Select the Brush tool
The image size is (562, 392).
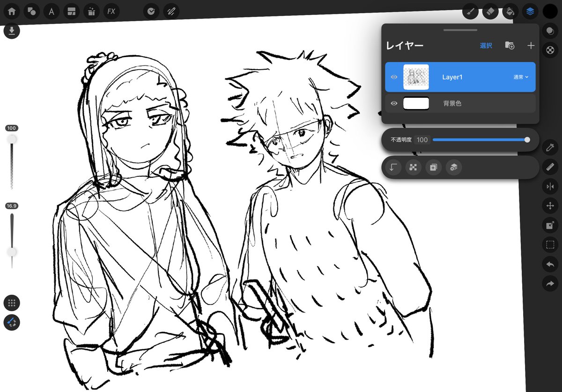click(x=470, y=11)
